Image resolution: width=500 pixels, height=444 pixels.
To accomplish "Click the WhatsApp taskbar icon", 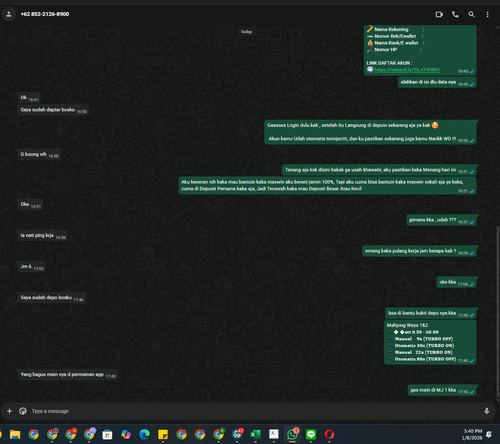I will tap(292, 434).
